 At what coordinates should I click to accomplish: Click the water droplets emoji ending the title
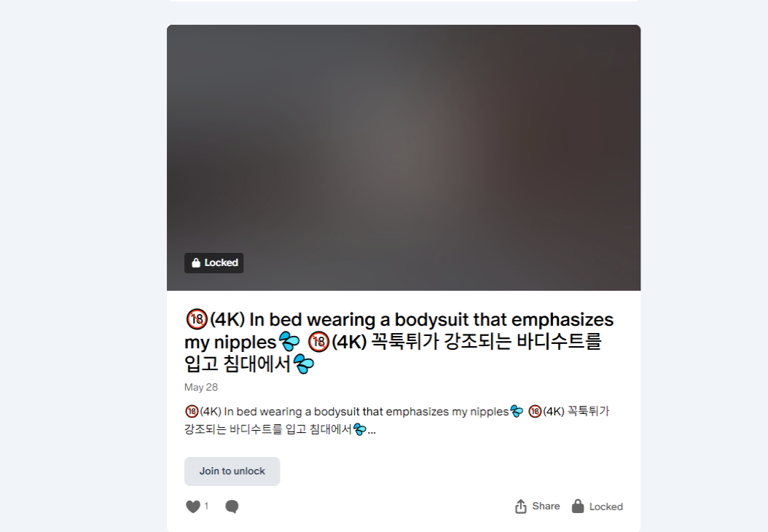(304, 364)
